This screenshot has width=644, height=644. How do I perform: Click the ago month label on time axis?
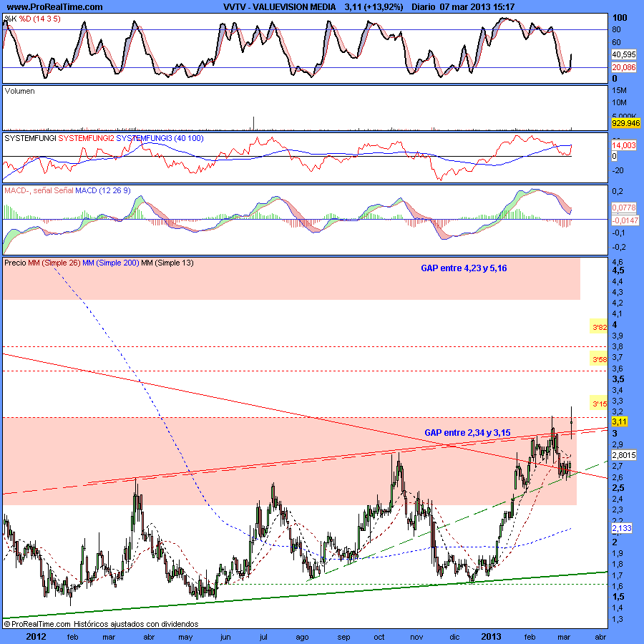coord(302,638)
